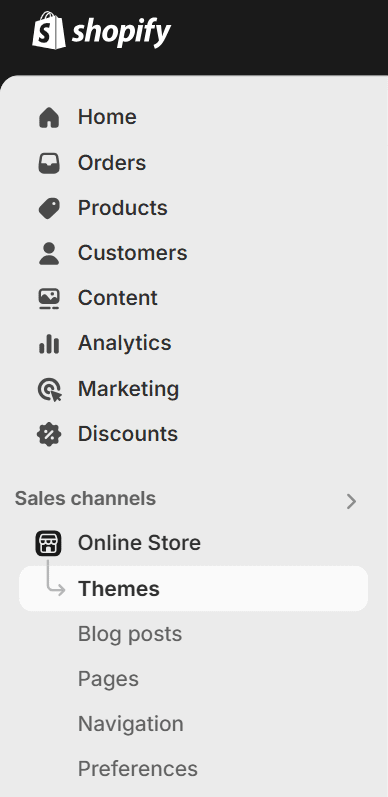This screenshot has width=388, height=797.
Task: Click the Products tag icon
Action: [49, 208]
